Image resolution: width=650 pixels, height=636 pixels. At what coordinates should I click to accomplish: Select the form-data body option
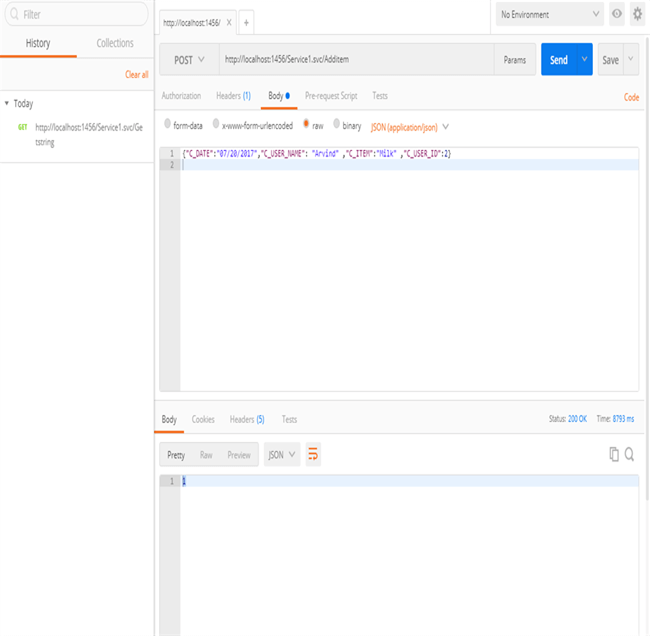click(167, 124)
